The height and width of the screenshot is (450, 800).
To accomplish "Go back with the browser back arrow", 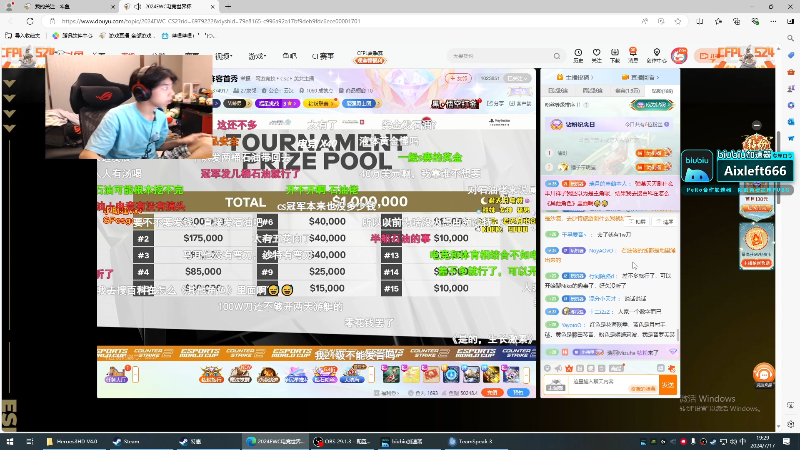I will [11, 21].
